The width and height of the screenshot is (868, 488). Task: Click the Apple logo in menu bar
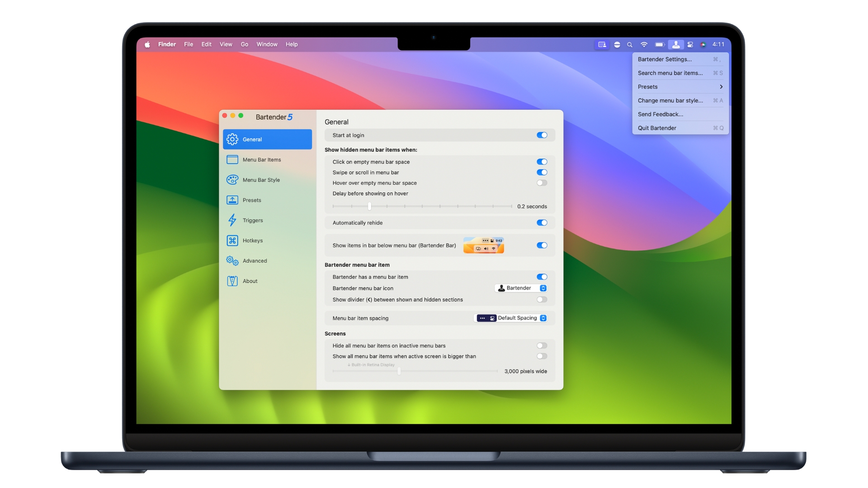[x=147, y=44]
